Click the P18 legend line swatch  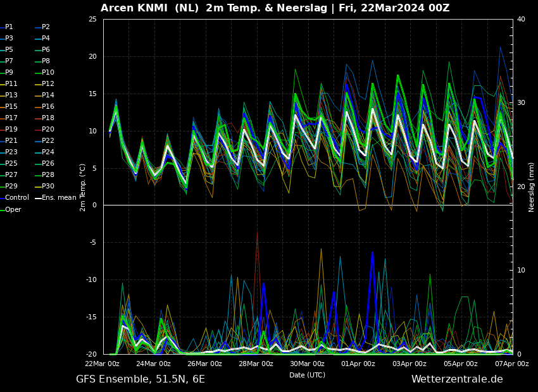click(37, 119)
